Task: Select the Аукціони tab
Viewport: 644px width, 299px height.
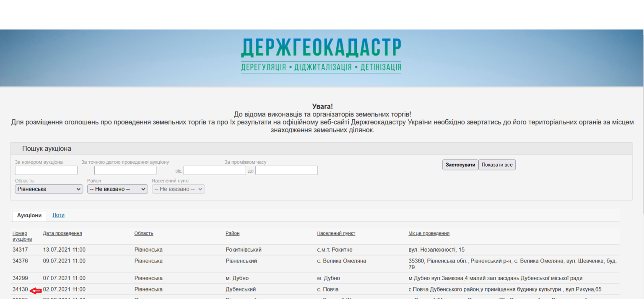Action: 29,215
